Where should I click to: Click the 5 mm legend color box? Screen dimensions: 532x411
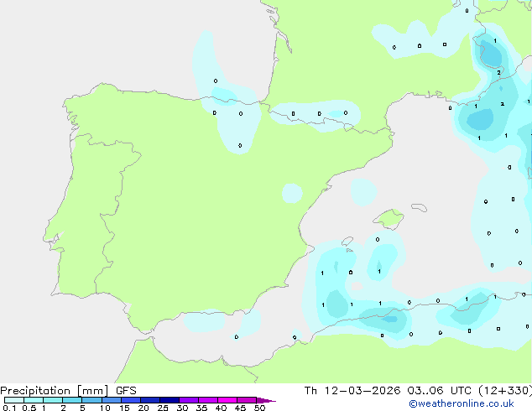pos(91,400)
